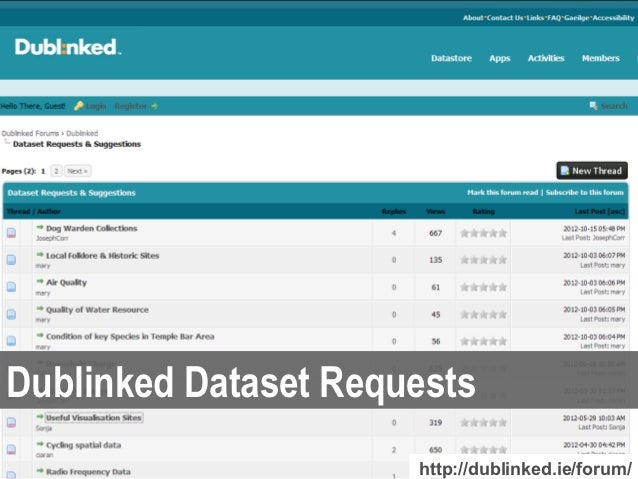Start a New Thread
The image size is (638, 479).
point(592,171)
